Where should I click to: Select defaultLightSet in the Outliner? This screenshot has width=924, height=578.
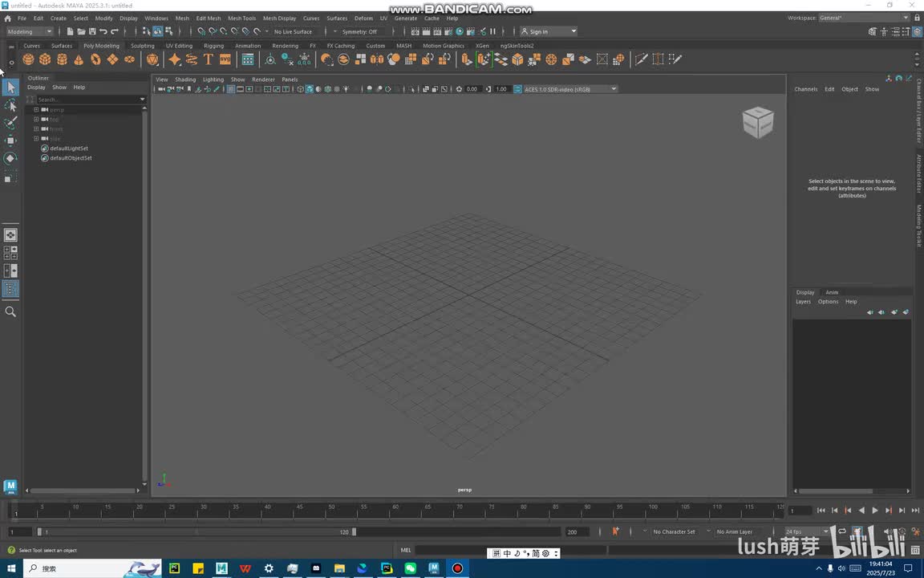[69, 149]
